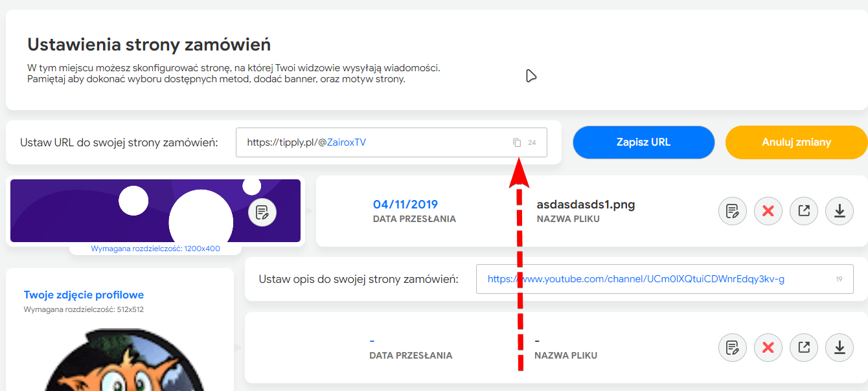Click 'Wymagana rozdzielczość: 1200x400' text
This screenshot has width=868, height=391.
pos(155,249)
